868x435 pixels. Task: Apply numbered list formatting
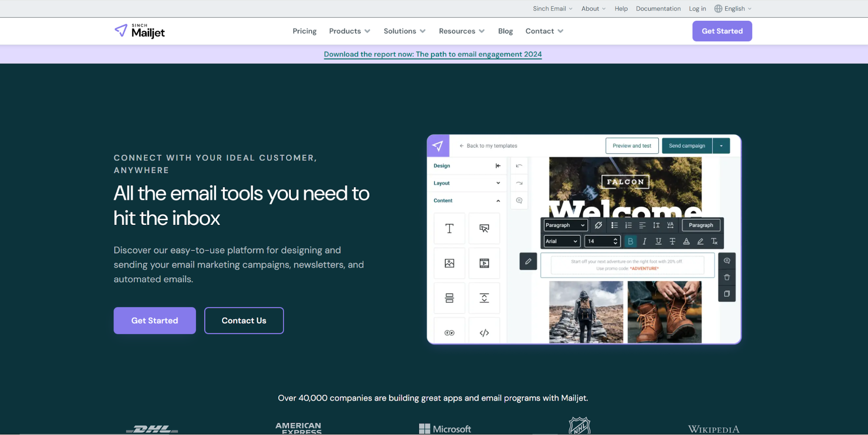pyautogui.click(x=628, y=225)
